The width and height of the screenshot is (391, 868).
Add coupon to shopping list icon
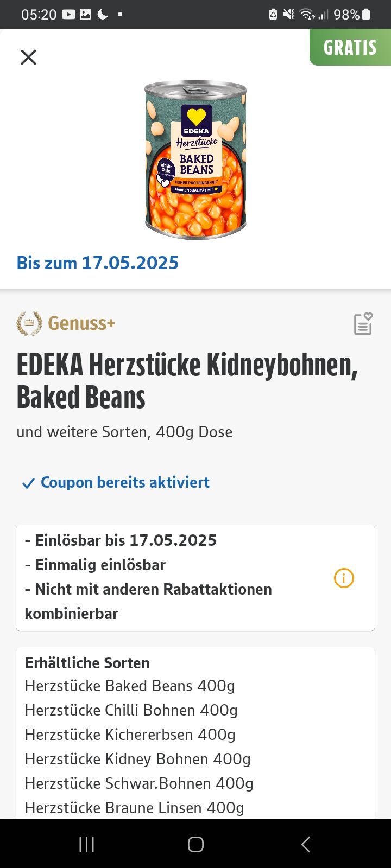[x=363, y=324]
